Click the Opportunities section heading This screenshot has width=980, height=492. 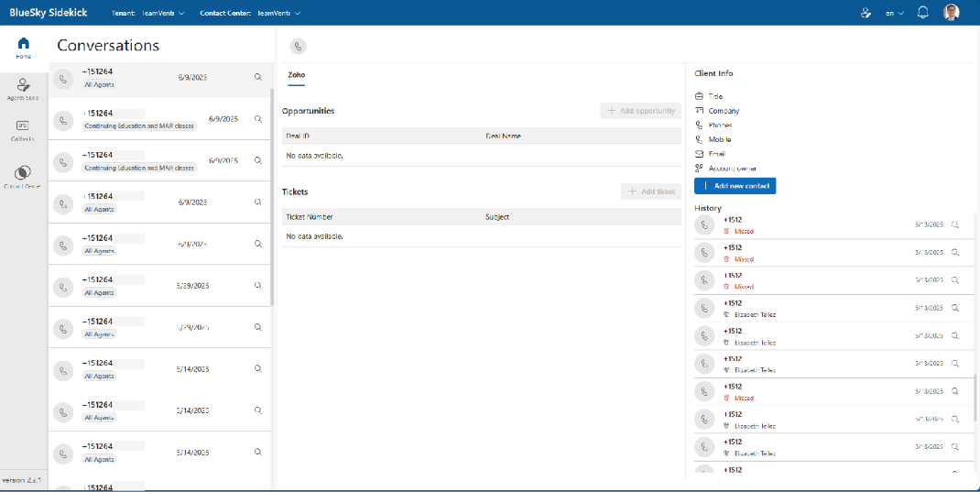click(308, 111)
